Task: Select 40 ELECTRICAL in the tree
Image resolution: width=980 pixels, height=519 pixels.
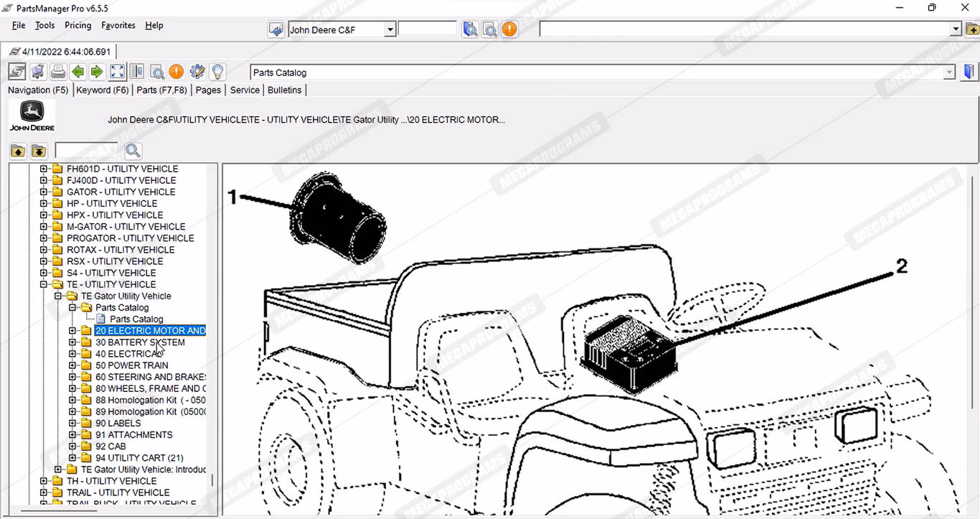Action: click(x=129, y=354)
